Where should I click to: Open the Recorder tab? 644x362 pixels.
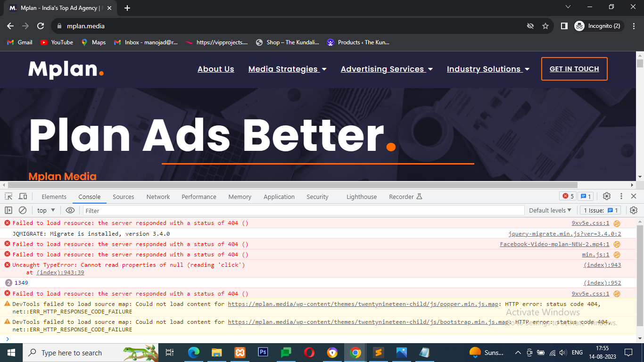405,197
